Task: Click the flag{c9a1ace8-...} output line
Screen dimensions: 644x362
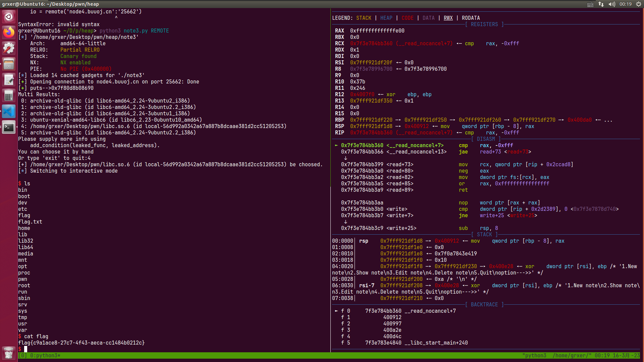Action: click(82, 343)
